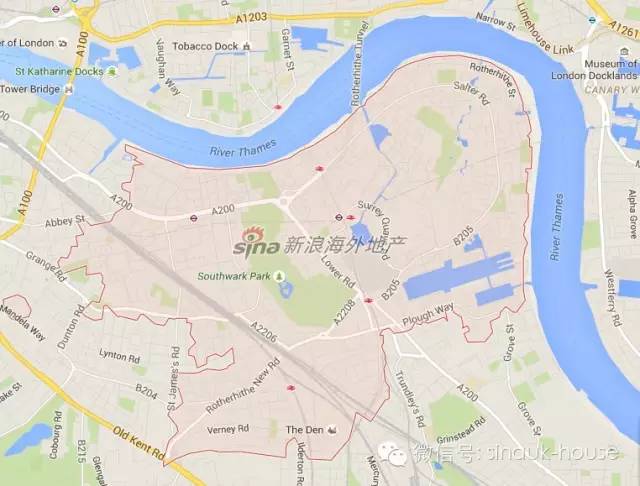Viewport: 640px width, 486px height.
Task: Click the Tower Bridge landmark icon
Action: pos(69,89)
